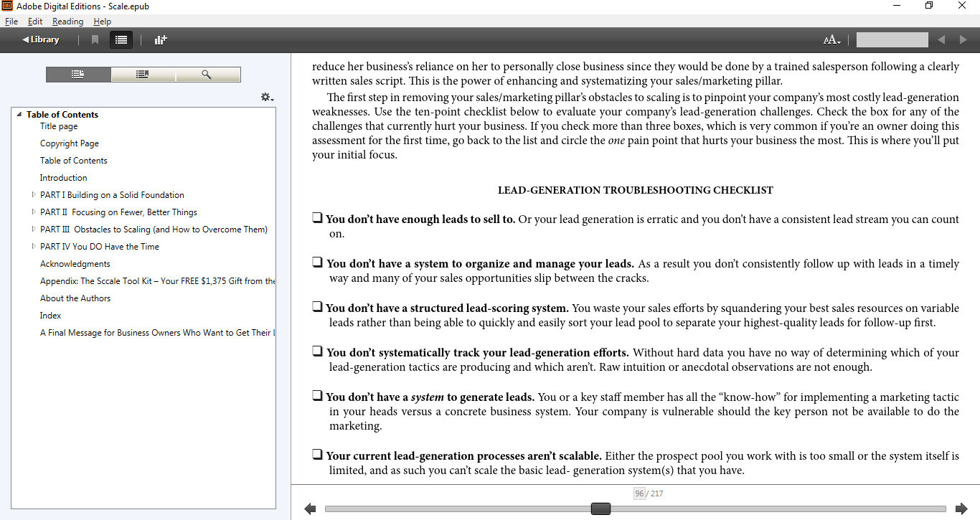Viewport: 980px width, 520px height.
Task: Collapse the Table of Contents root node
Action: [19, 115]
